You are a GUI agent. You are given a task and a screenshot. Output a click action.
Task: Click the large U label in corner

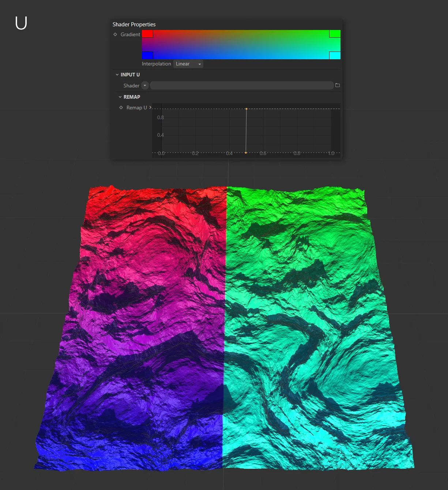tap(21, 23)
